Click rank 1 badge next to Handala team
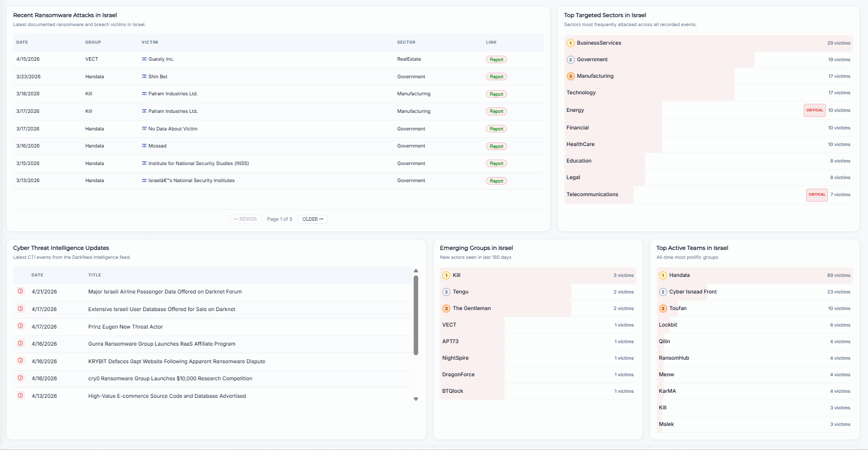Screen dimensions: 868x450 tap(663, 275)
